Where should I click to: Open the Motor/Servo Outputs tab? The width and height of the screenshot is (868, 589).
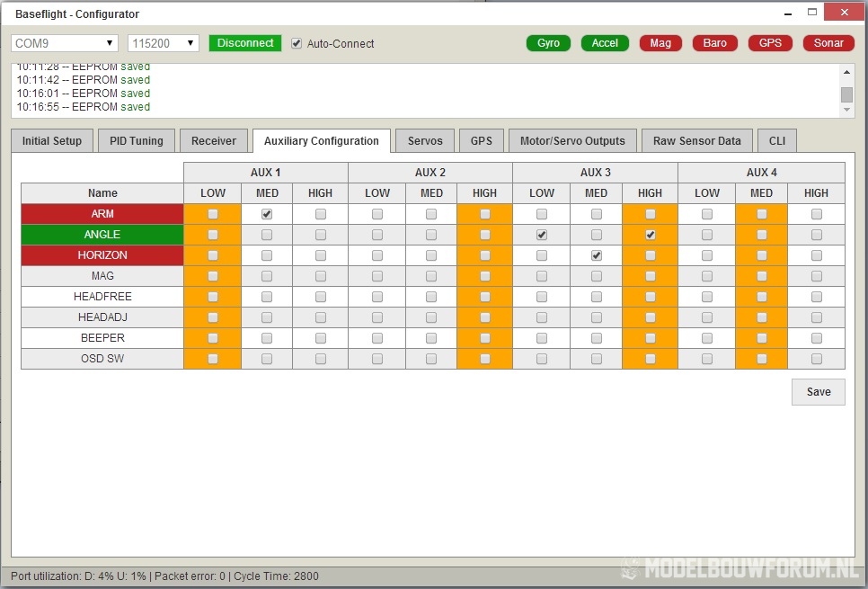click(572, 141)
